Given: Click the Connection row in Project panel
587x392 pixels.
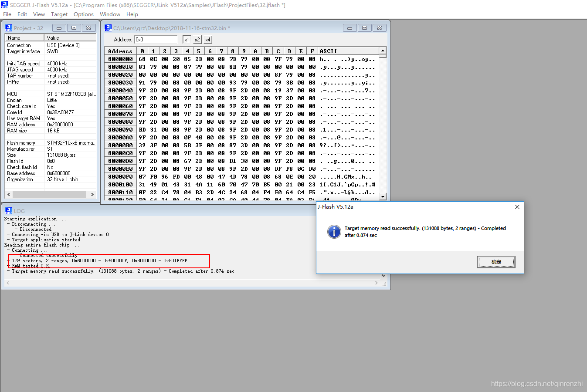Looking at the screenshot, I should (51, 45).
